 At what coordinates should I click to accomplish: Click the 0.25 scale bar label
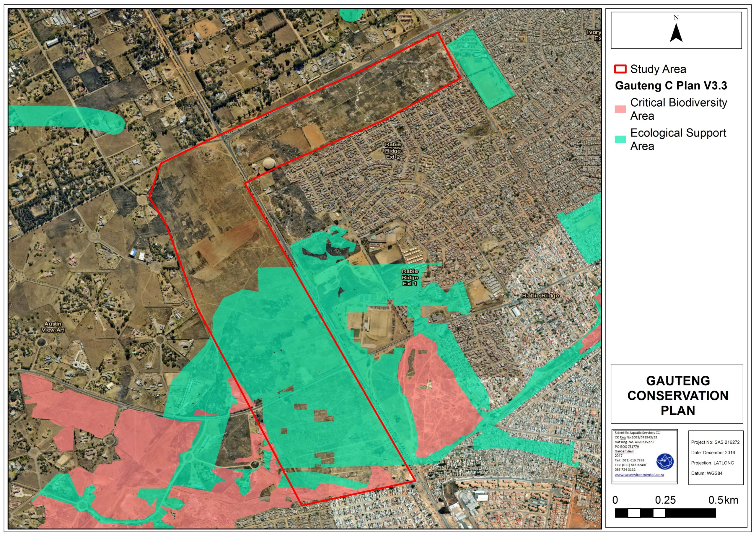click(x=665, y=500)
